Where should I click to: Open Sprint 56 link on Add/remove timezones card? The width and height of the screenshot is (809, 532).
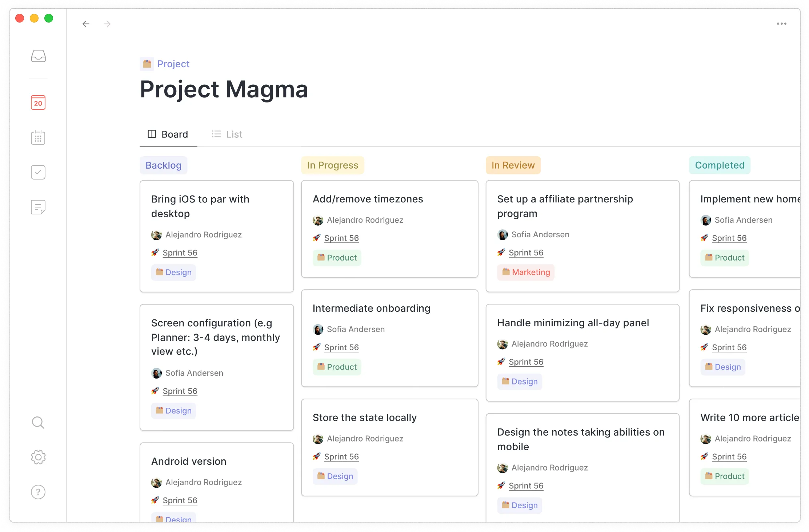[x=341, y=238]
